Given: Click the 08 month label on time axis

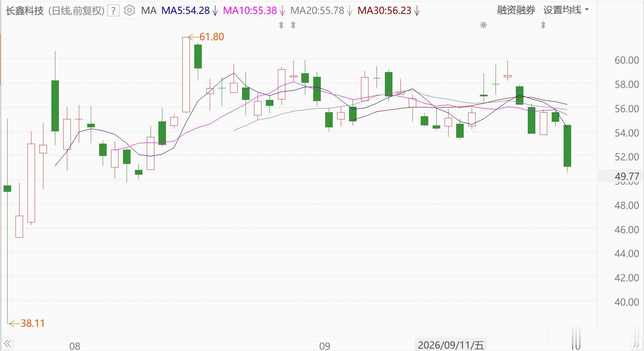Looking at the screenshot, I should tap(74, 346).
